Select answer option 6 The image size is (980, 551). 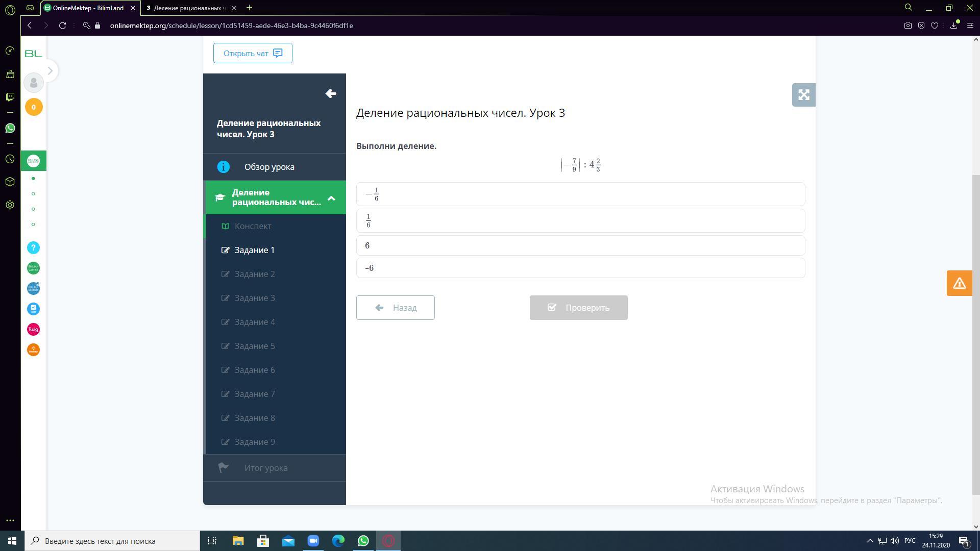coord(580,245)
